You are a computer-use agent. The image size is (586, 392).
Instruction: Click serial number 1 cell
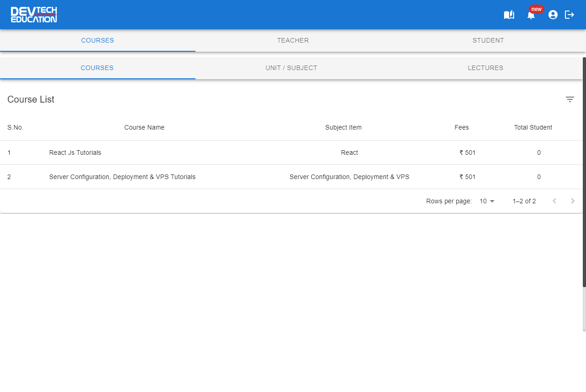tap(9, 152)
